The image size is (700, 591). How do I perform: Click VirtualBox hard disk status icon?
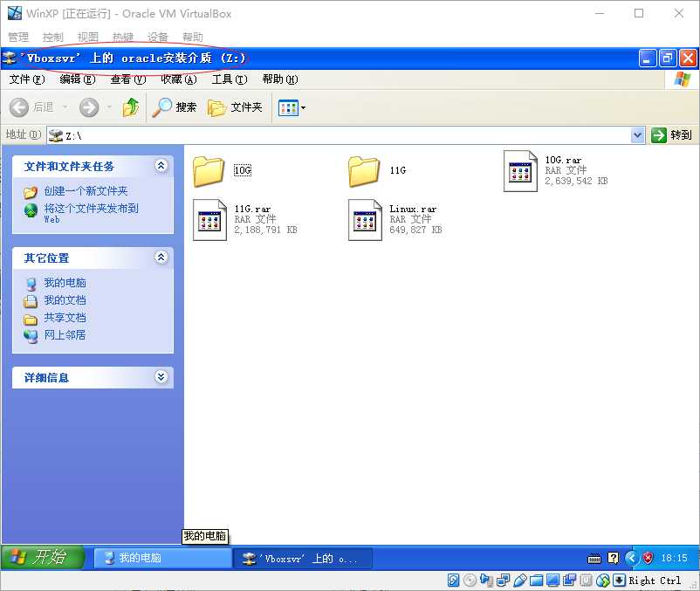[453, 581]
